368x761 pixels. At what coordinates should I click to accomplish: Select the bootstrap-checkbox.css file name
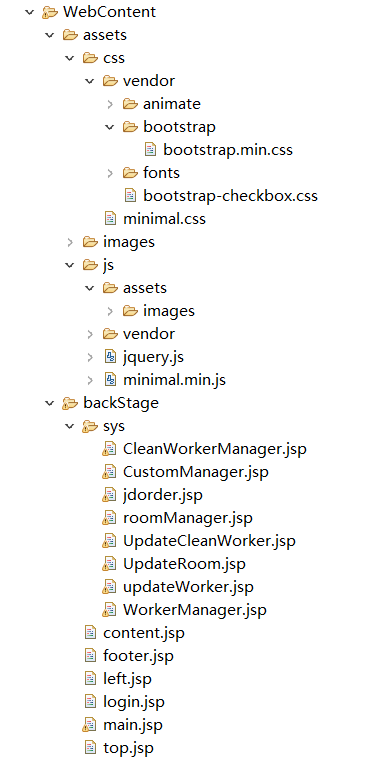pos(231,196)
